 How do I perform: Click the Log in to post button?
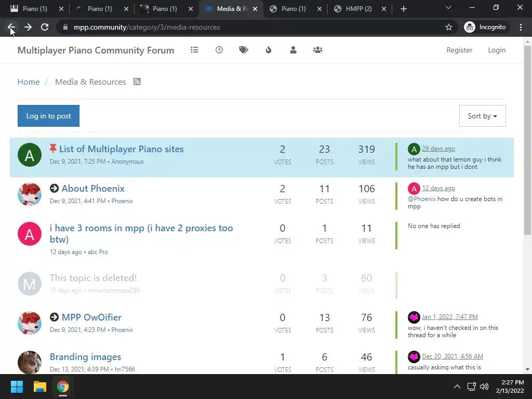tap(48, 116)
